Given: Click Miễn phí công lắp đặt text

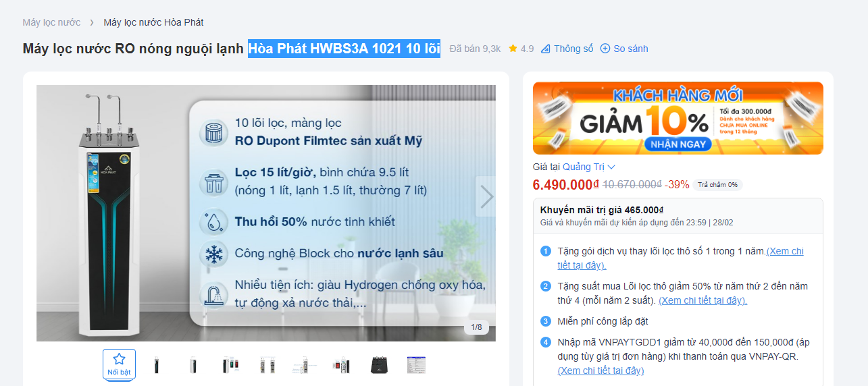Looking at the screenshot, I should pyautogui.click(x=603, y=321).
